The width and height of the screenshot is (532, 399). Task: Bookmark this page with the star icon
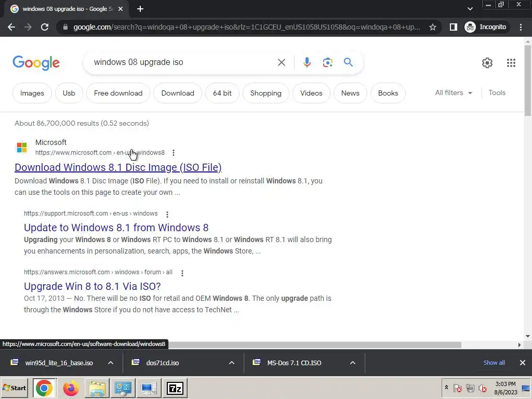[433, 27]
